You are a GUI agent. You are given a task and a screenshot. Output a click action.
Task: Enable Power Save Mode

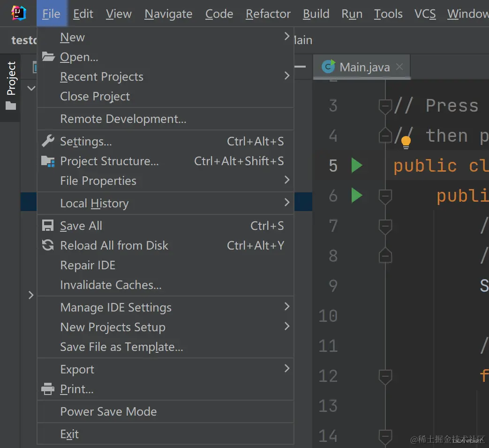pyautogui.click(x=108, y=411)
